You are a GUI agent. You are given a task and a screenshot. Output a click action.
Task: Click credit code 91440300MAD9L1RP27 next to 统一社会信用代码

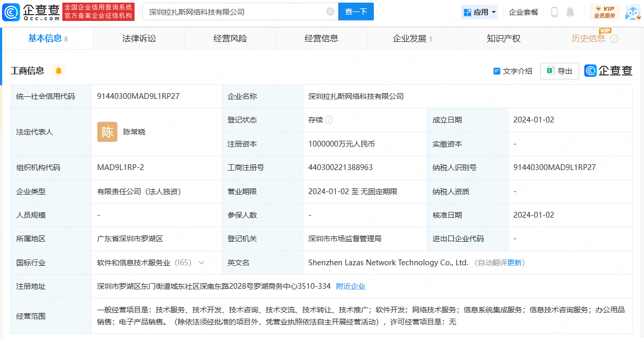click(138, 96)
